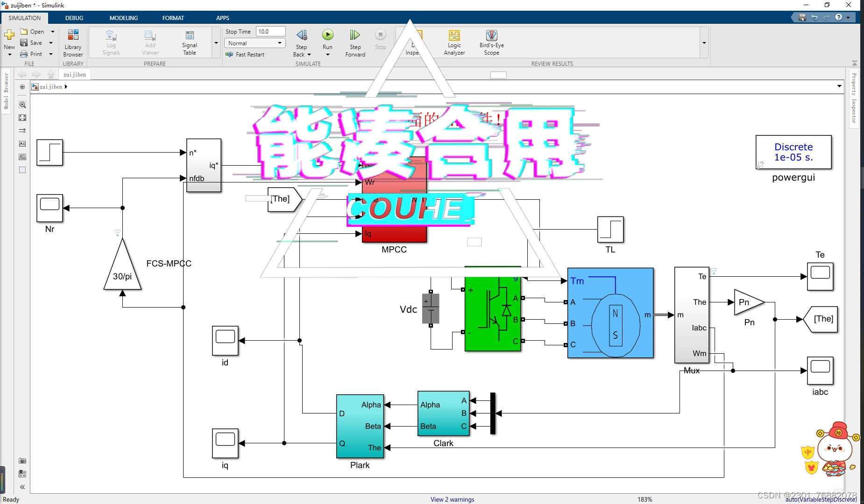Open the Normal simulation mode dropdown
864x504 pixels.
click(255, 43)
